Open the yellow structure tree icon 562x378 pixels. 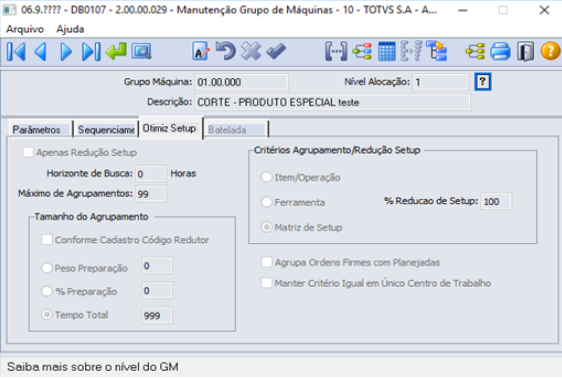click(x=475, y=51)
